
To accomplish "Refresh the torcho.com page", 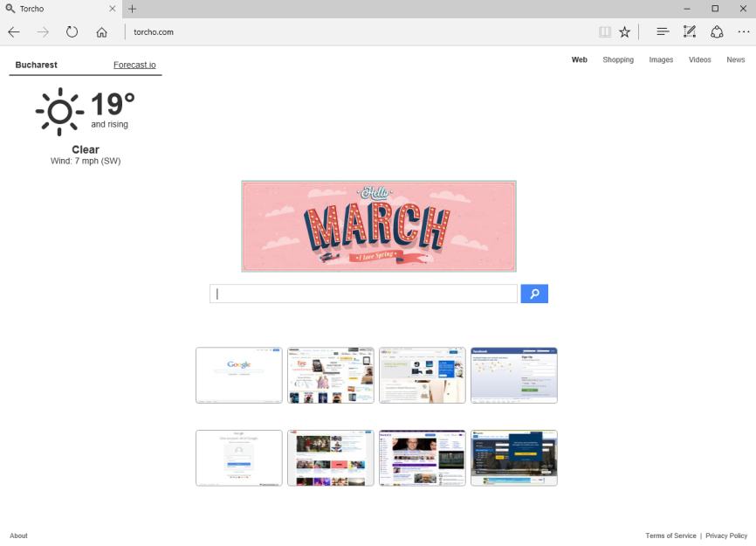I will click(x=72, y=32).
